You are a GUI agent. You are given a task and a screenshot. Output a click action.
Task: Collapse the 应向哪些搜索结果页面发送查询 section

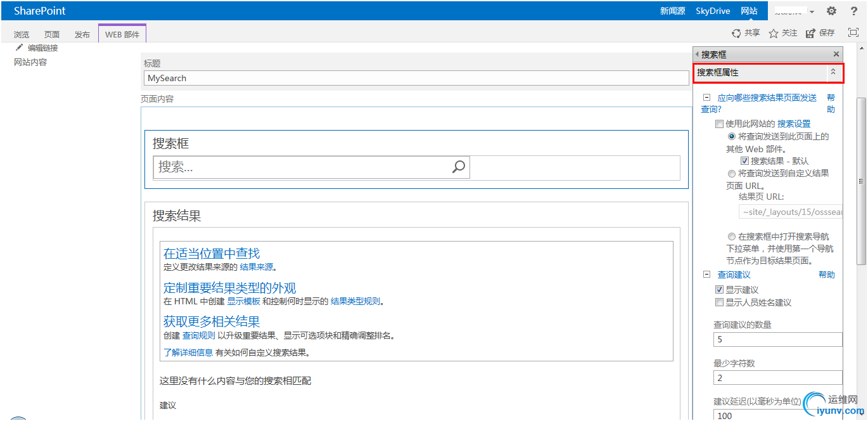click(706, 98)
